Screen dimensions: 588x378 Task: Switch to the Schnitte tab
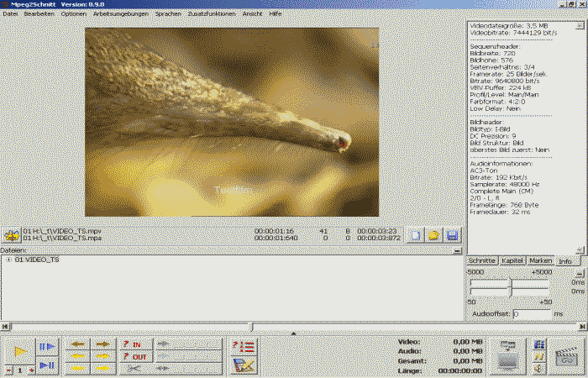482,260
